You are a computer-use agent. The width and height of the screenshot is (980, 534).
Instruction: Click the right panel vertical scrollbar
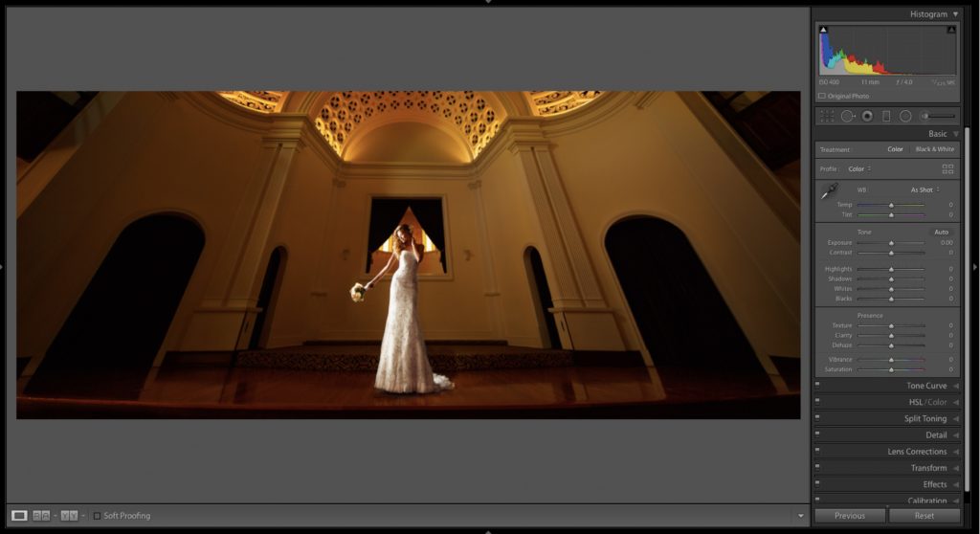click(x=967, y=309)
